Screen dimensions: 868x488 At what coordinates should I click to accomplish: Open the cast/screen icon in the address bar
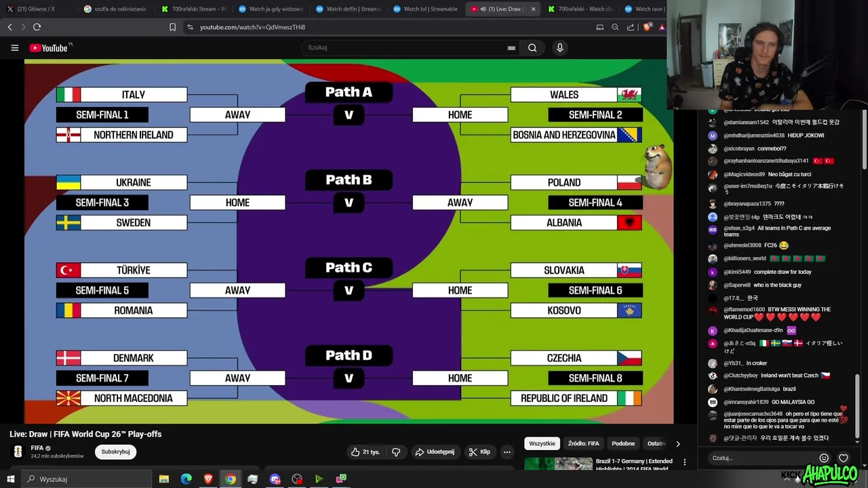(x=599, y=27)
